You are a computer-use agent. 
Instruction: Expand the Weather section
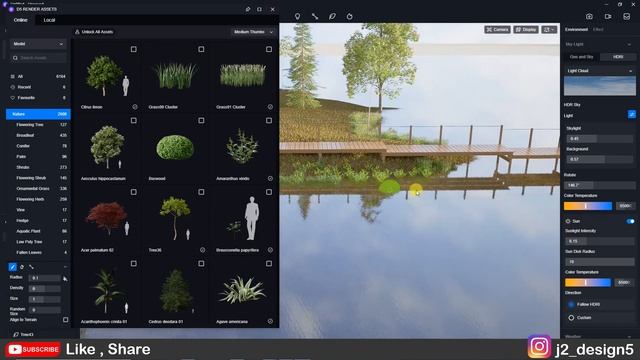pyautogui.click(x=629, y=337)
